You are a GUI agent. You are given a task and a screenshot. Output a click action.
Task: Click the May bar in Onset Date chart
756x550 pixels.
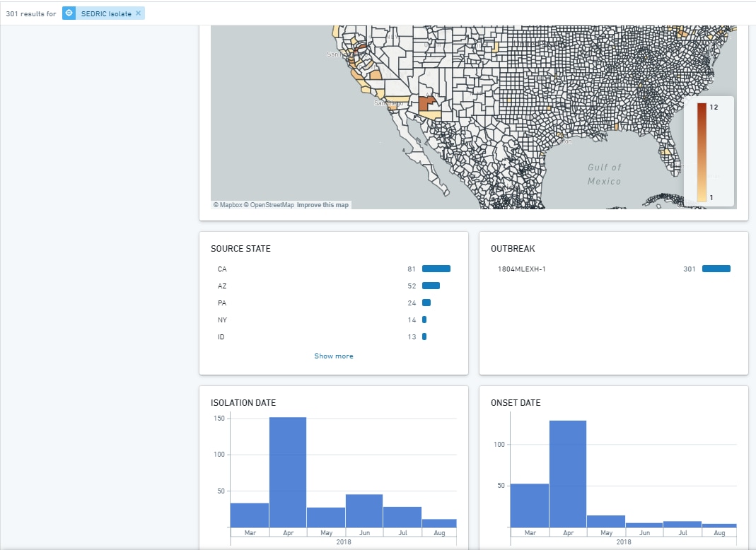(x=606, y=522)
